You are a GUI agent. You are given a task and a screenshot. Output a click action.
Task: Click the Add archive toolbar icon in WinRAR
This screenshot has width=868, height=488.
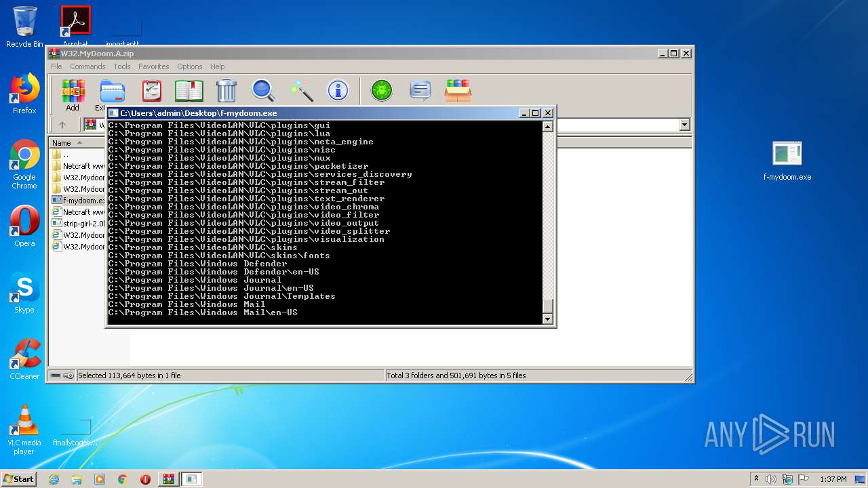pyautogui.click(x=73, y=90)
